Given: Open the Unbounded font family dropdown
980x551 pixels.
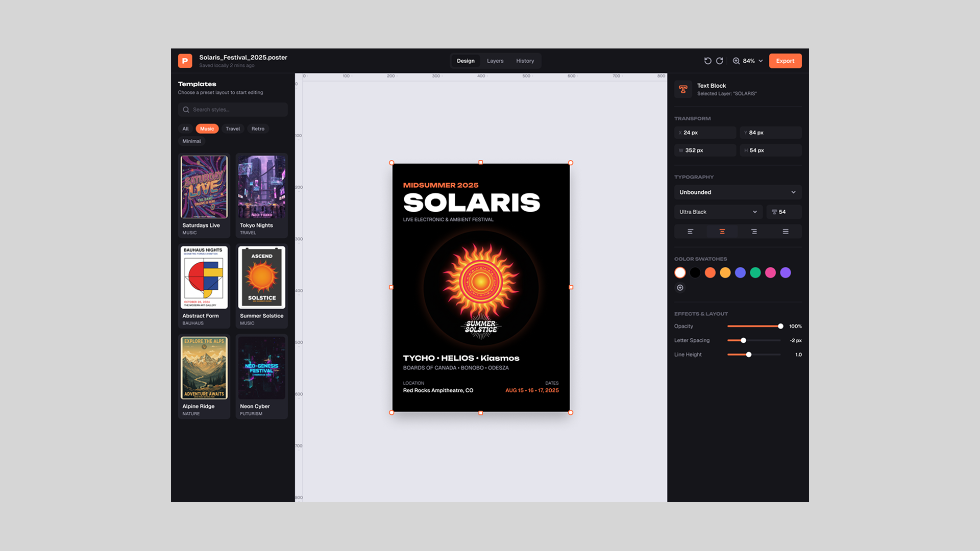Looking at the screenshot, I should tap(738, 192).
